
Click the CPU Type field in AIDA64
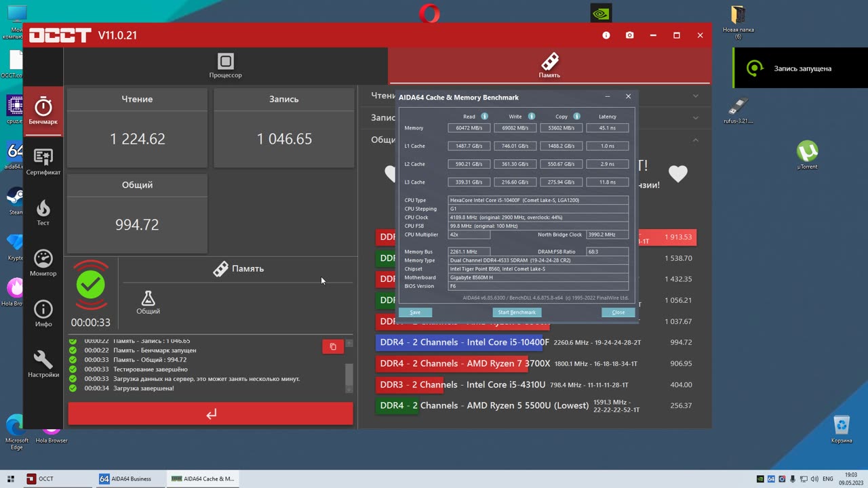(538, 200)
